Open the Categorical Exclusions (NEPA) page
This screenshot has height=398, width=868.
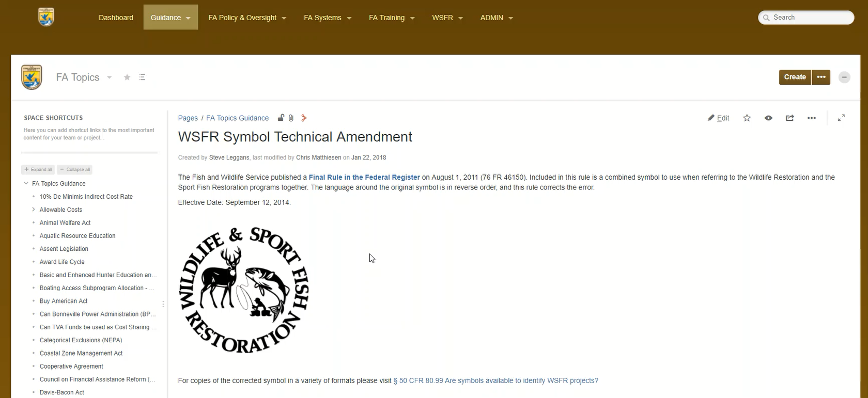[81, 340]
